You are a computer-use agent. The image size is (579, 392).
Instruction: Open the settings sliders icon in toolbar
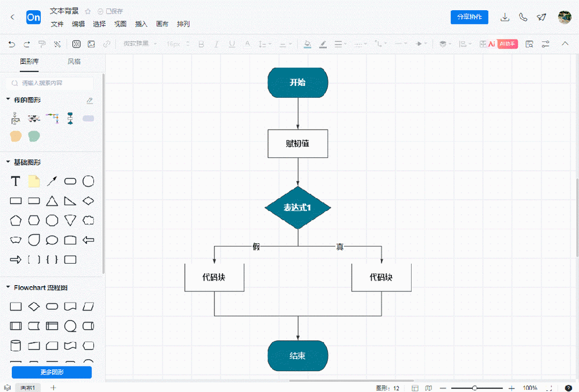[546, 44]
